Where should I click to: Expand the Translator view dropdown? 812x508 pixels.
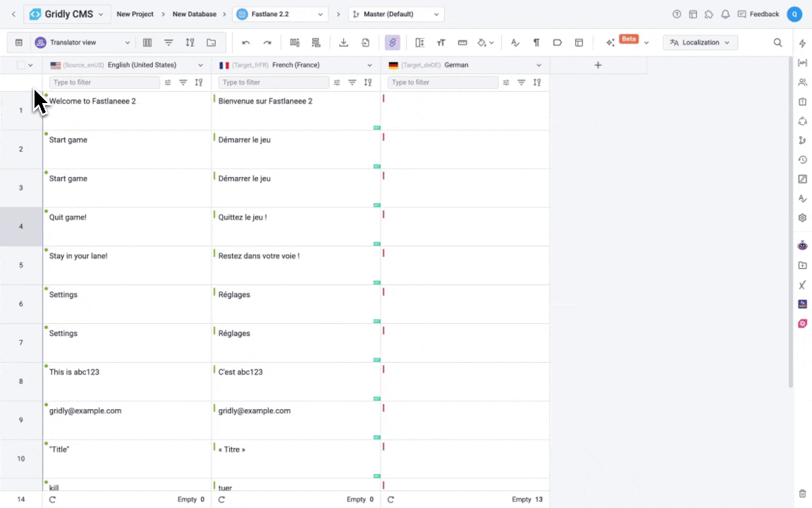click(83, 42)
